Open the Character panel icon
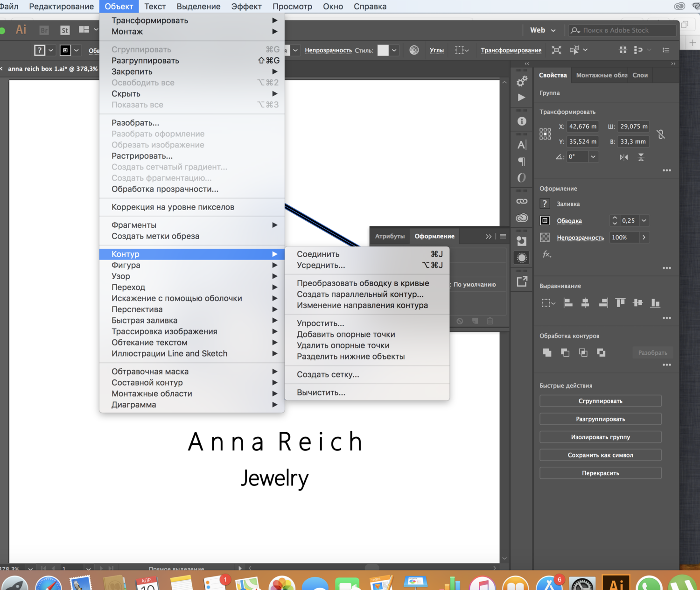This screenshot has width=700, height=590. [x=522, y=145]
